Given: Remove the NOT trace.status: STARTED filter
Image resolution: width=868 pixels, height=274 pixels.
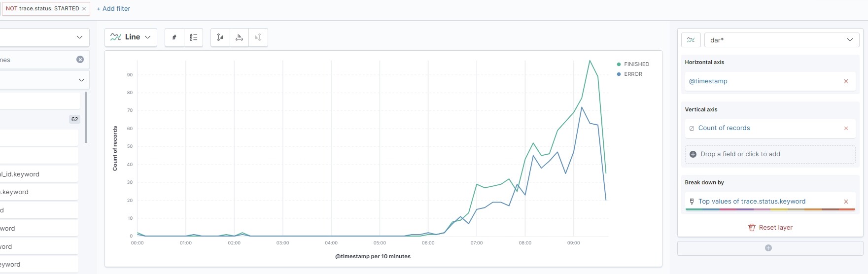Looking at the screenshot, I should pyautogui.click(x=84, y=9).
